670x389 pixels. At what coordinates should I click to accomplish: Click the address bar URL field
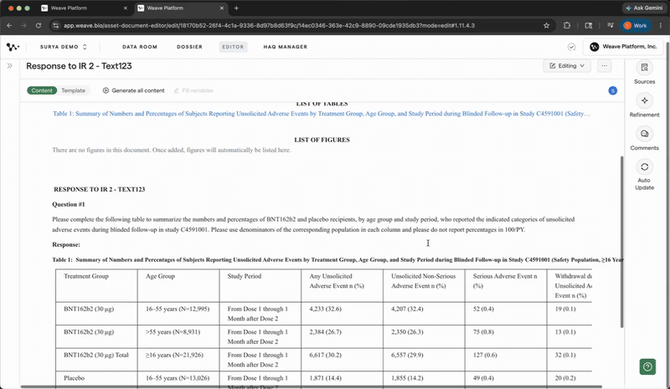[x=269, y=26]
